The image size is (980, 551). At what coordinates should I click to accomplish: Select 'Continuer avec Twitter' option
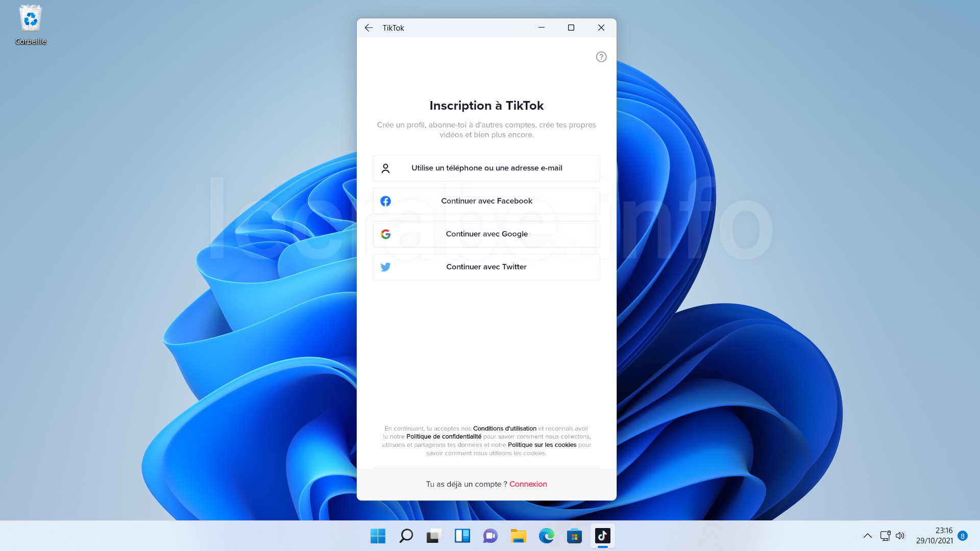pos(486,267)
